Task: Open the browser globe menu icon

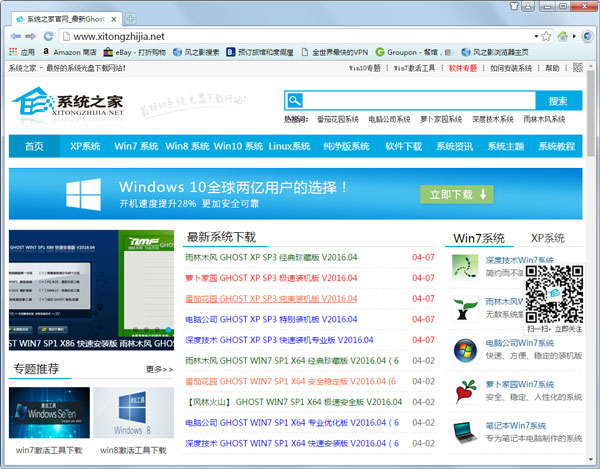Action: (587, 36)
